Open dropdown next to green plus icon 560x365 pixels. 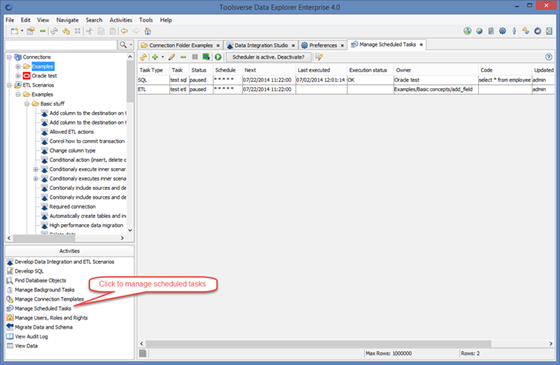coord(162,57)
